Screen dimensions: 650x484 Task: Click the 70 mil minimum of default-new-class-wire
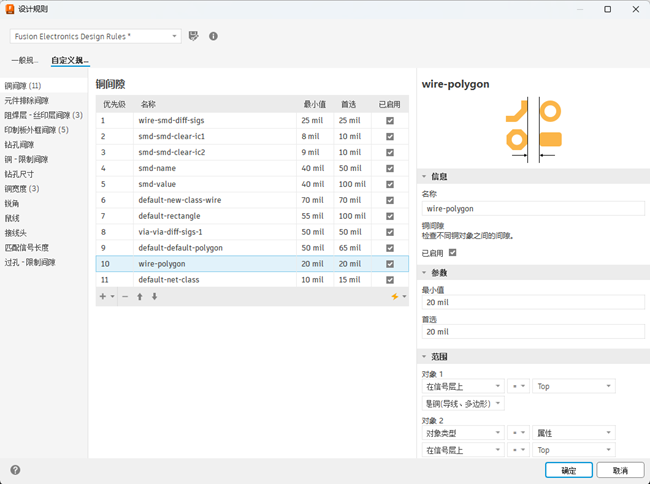pos(312,200)
